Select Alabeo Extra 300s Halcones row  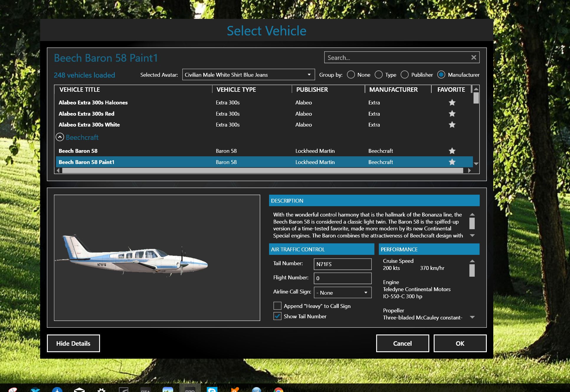pos(264,103)
